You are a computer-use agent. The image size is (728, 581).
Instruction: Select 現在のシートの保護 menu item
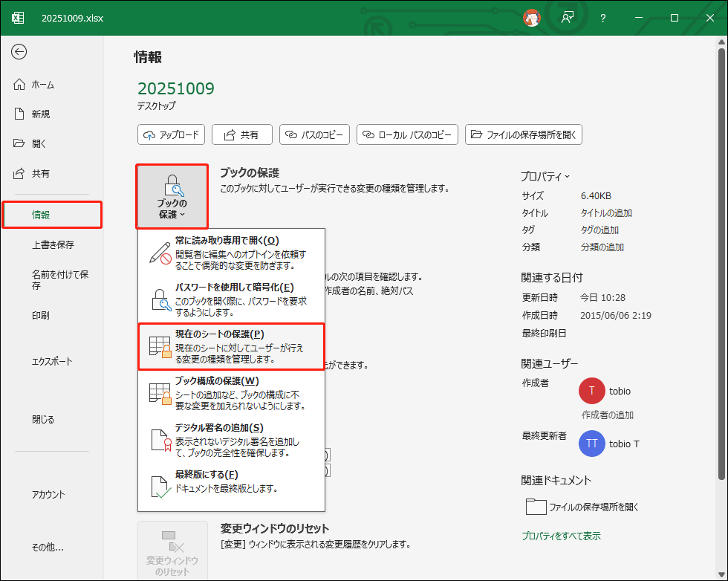tap(231, 346)
